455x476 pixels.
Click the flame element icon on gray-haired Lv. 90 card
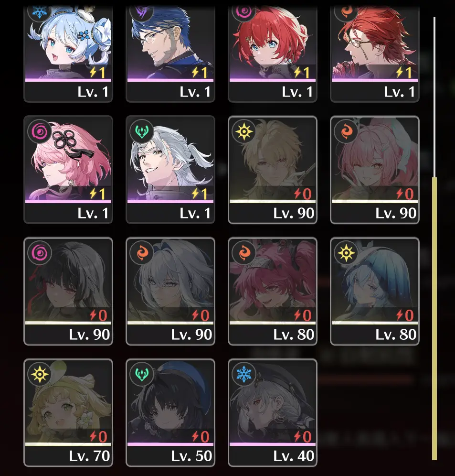point(142,253)
